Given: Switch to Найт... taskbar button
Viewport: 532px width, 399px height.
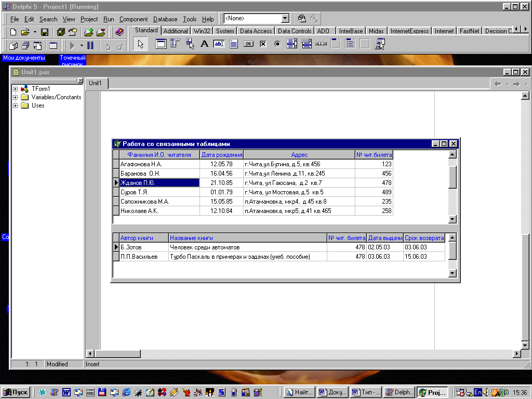Looking at the screenshot, I should pyautogui.click(x=300, y=392).
